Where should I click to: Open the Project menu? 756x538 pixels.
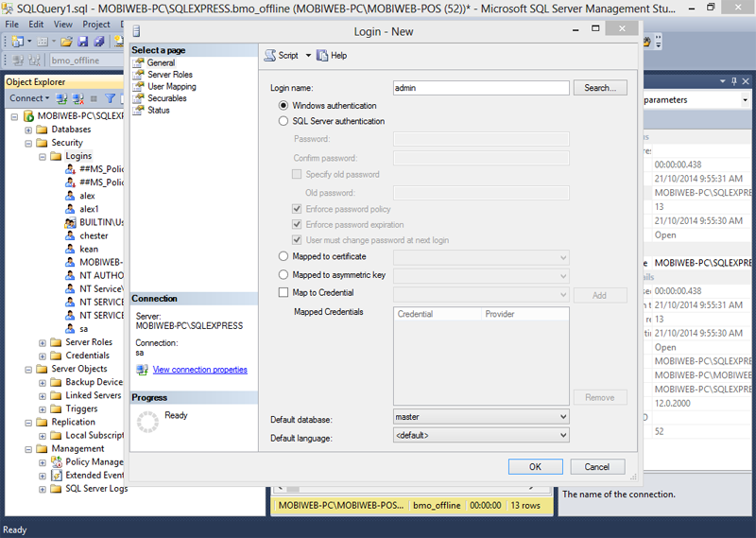[x=96, y=25]
